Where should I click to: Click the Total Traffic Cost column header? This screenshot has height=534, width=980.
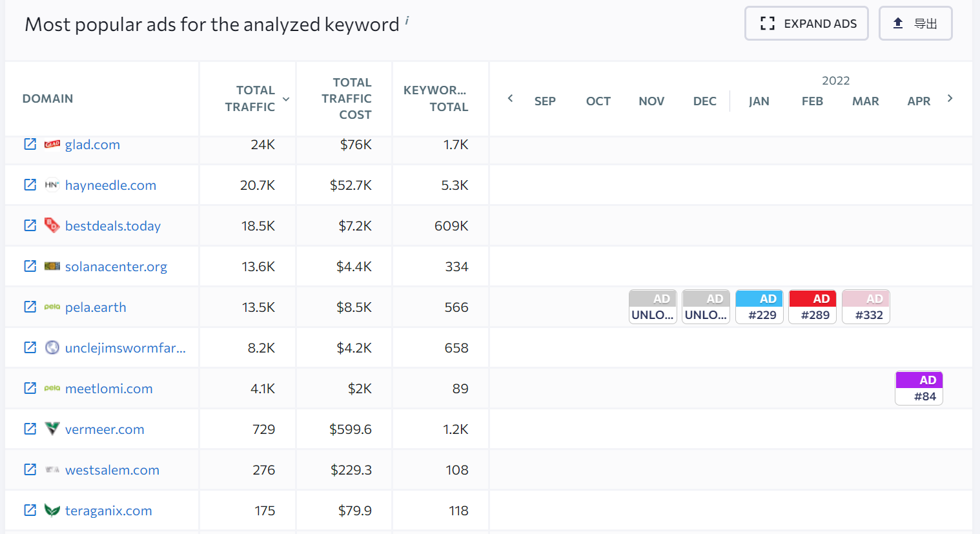(x=347, y=99)
